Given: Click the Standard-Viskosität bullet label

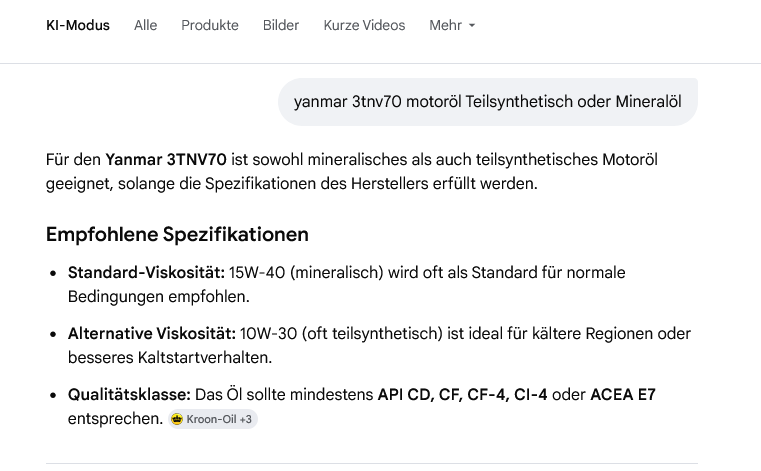Looking at the screenshot, I should [x=146, y=272].
